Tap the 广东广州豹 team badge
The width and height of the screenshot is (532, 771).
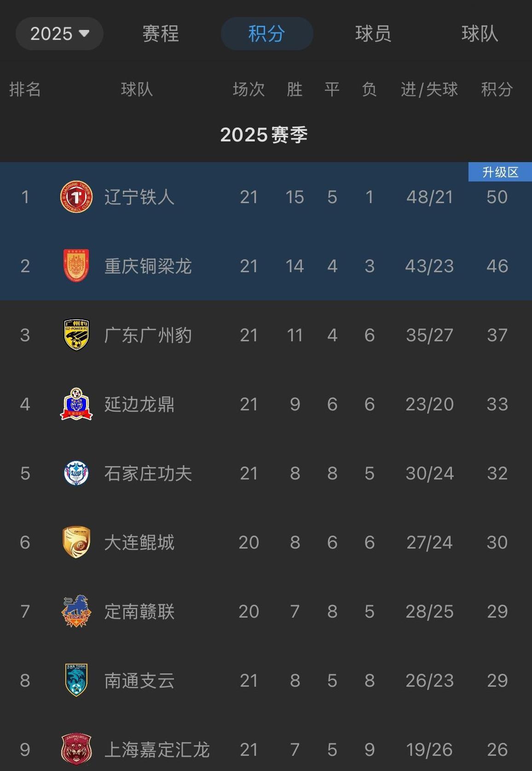click(76, 335)
